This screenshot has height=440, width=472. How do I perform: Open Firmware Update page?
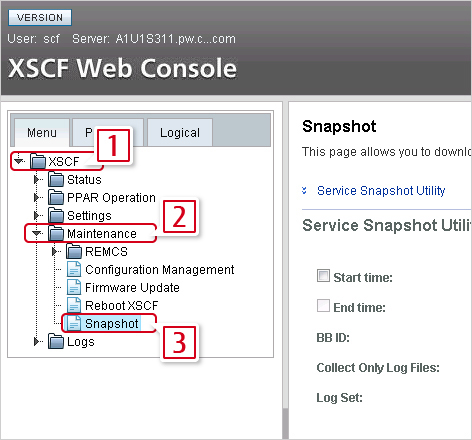tap(132, 288)
